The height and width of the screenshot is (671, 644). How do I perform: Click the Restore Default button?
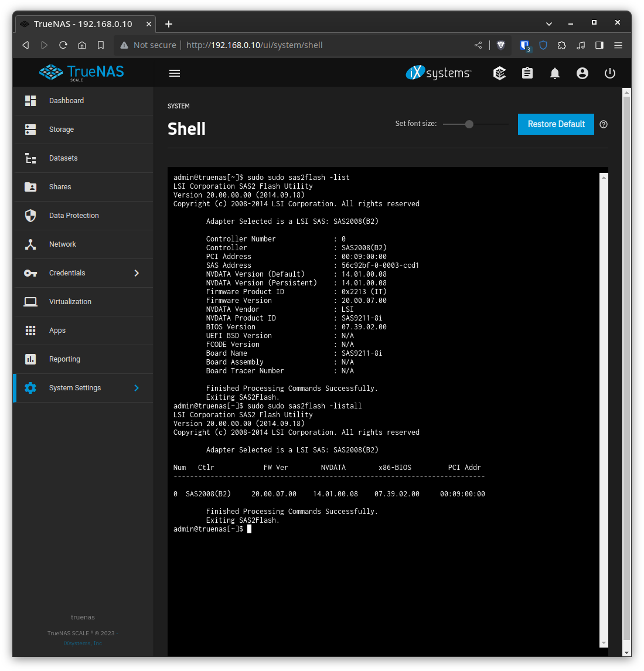click(x=556, y=124)
